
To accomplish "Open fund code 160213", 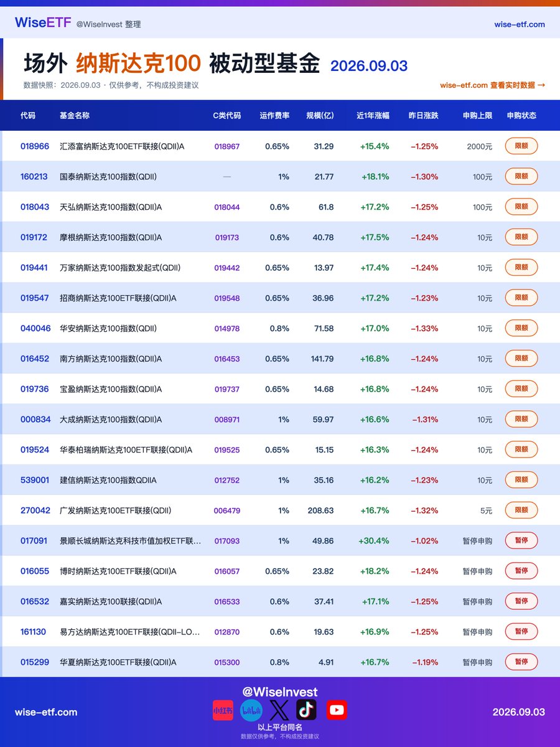I will click(x=34, y=177).
